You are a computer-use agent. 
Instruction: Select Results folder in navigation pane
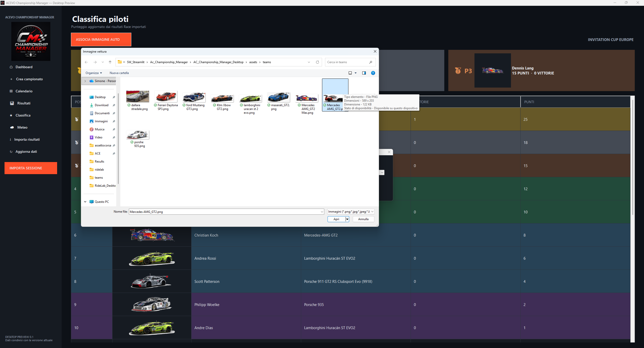pos(99,162)
